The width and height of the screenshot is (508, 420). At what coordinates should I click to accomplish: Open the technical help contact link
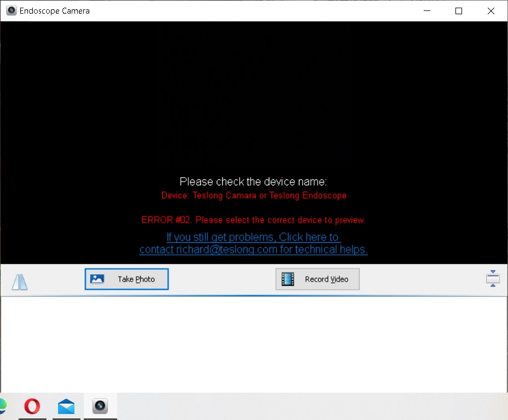[253, 243]
